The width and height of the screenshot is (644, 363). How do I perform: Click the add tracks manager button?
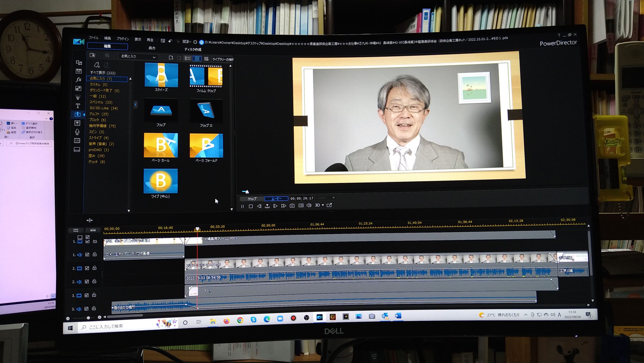tap(76, 230)
